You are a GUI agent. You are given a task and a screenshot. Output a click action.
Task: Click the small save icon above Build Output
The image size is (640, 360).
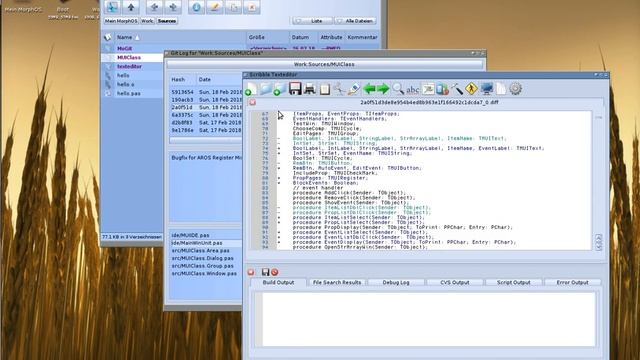tap(265, 272)
